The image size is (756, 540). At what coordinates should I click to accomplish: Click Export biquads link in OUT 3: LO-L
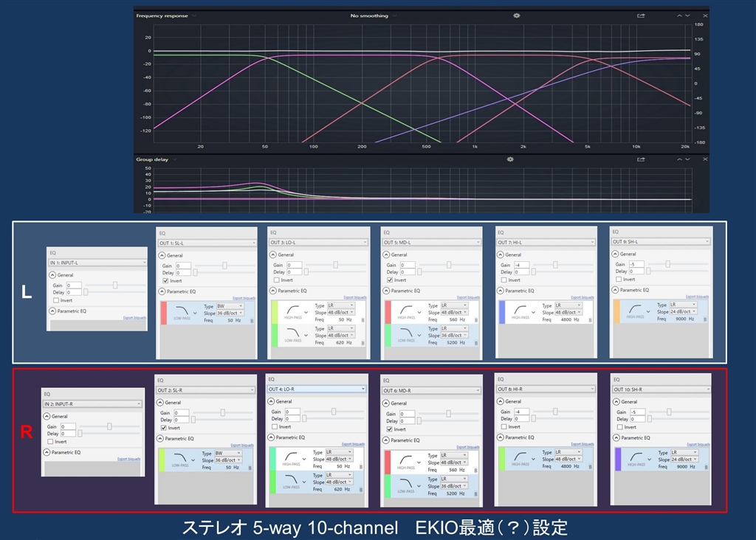coord(355,298)
